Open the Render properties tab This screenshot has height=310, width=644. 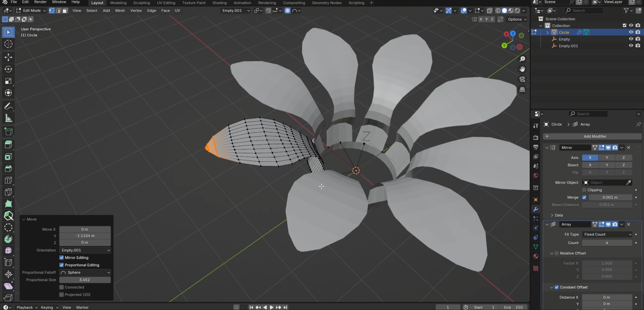pos(536,137)
